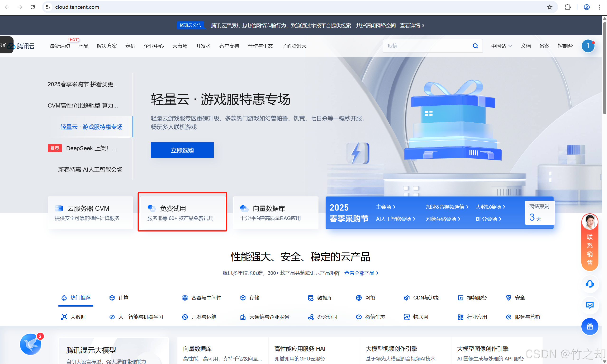Open the user avatar badge
The width and height of the screenshot is (607, 364).
(x=588, y=46)
